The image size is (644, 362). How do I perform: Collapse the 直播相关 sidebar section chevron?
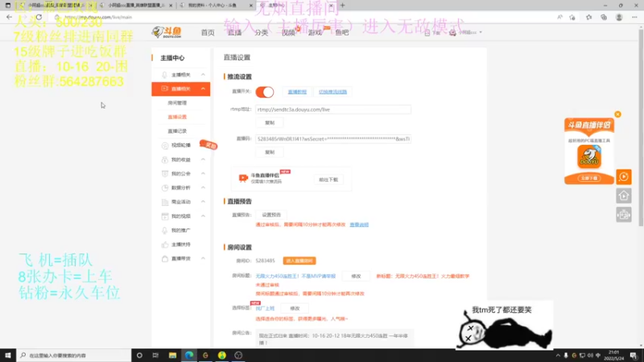pos(203,88)
